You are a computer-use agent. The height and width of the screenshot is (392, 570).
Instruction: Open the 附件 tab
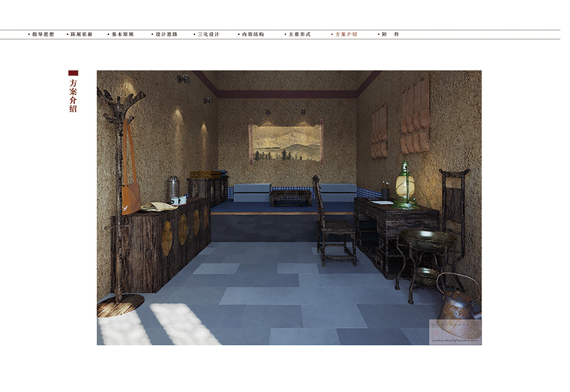(x=390, y=34)
